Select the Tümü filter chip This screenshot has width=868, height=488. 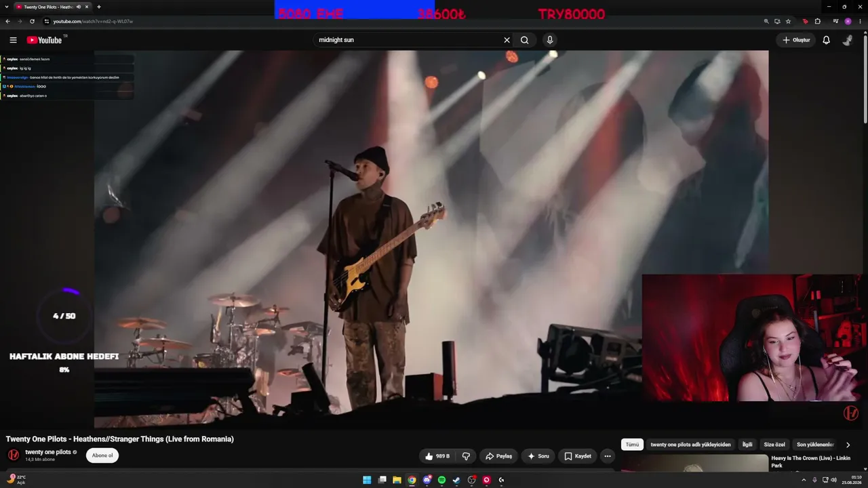pos(632,445)
